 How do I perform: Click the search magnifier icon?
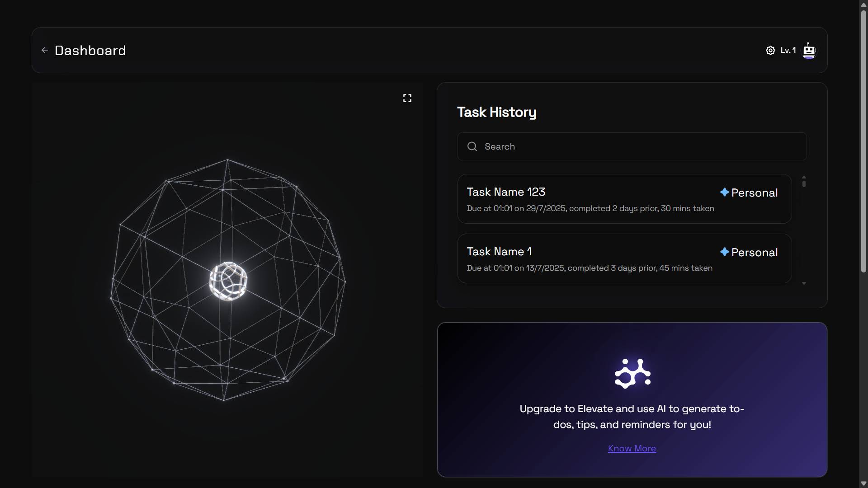tap(472, 146)
